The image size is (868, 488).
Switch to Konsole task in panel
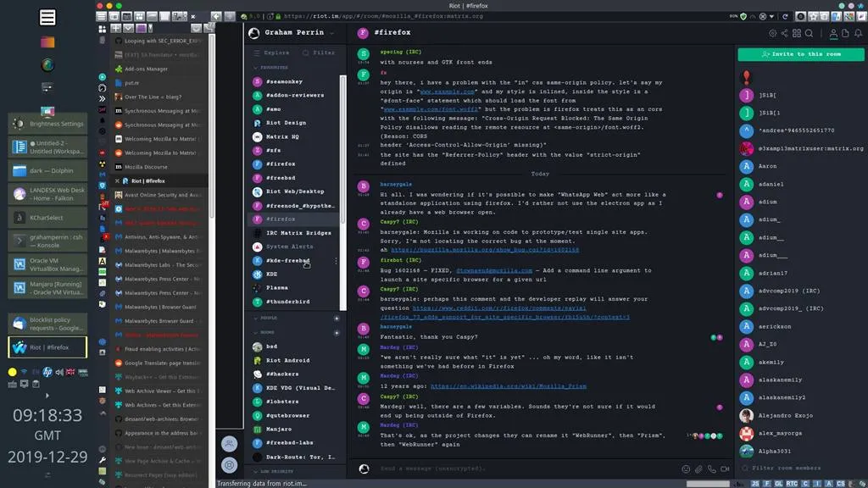(47, 241)
